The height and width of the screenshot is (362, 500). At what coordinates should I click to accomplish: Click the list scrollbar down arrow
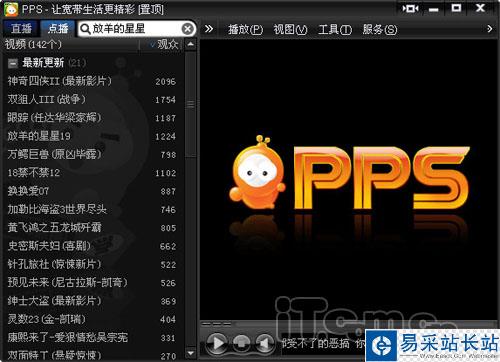coord(190,353)
